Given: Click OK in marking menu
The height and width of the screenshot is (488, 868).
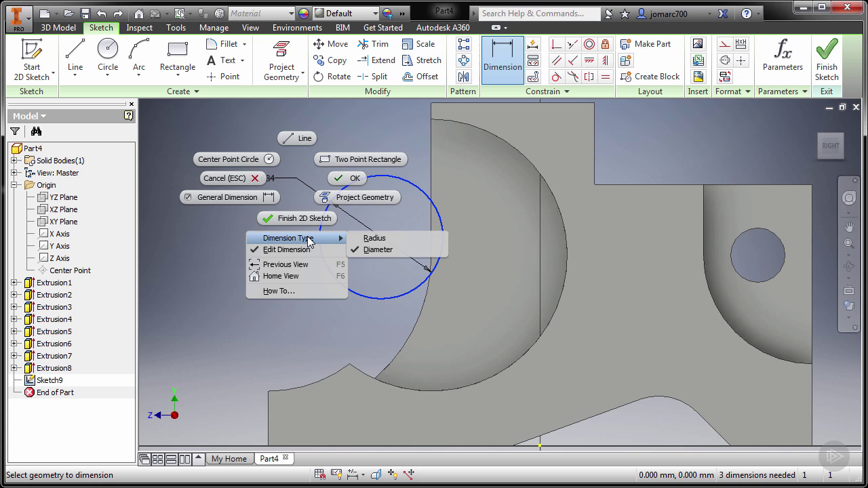Looking at the screenshot, I should [347, 178].
